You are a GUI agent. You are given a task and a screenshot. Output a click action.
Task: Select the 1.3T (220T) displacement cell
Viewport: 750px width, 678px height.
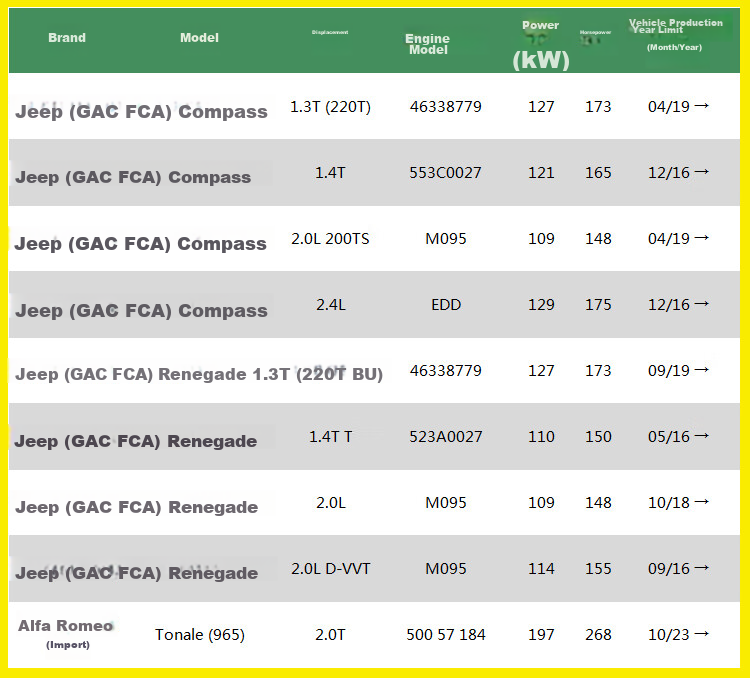(331, 106)
